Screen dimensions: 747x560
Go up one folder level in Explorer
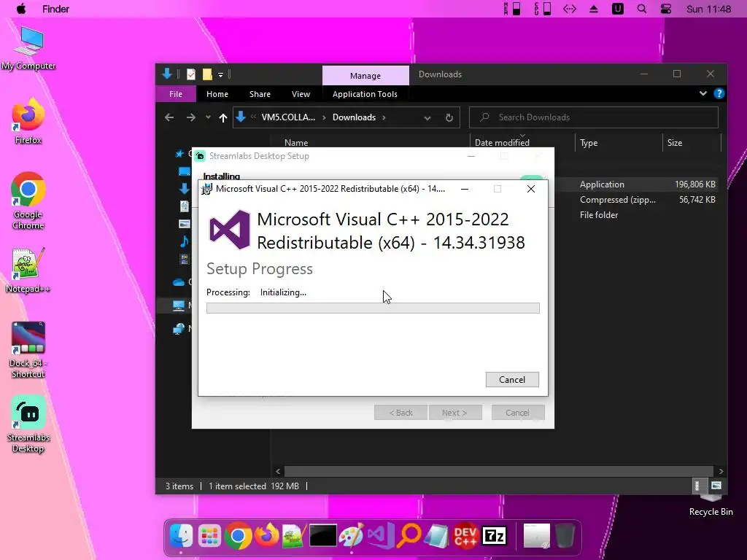point(223,117)
